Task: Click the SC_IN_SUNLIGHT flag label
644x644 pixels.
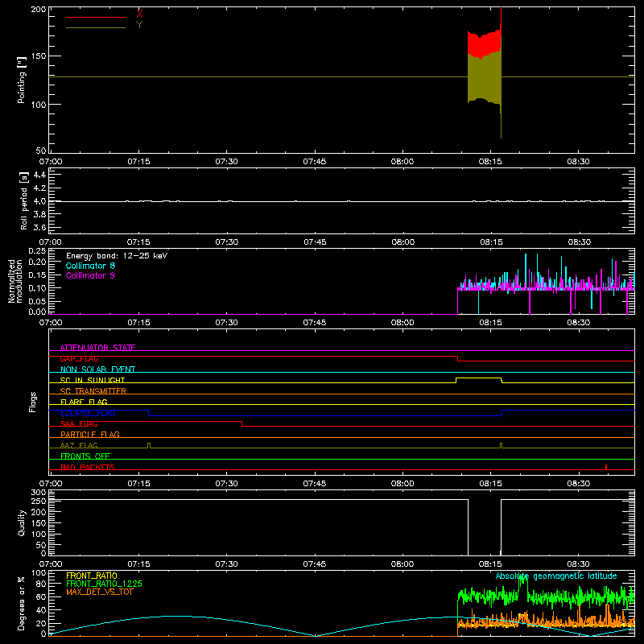Action: 93,380
